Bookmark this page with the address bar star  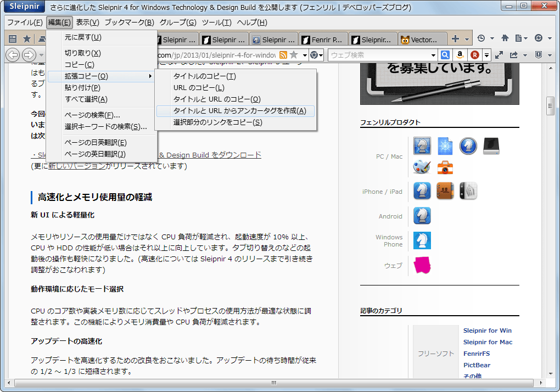[294, 54]
